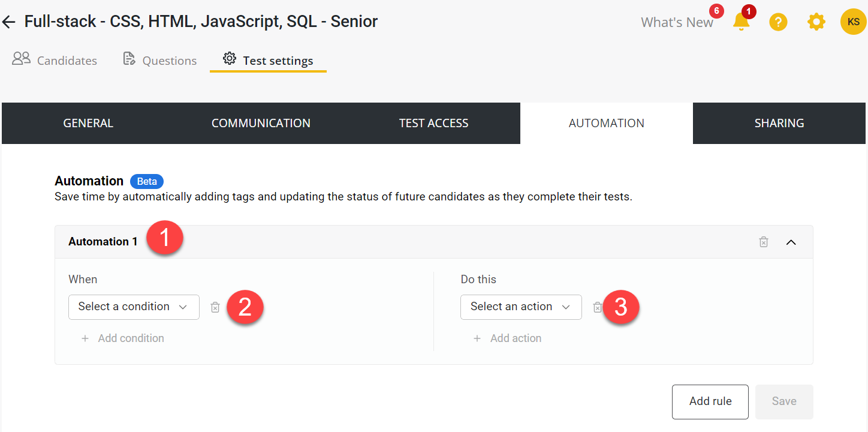868x432 pixels.
Task: Remove the condition with its trash icon
Action: (215, 307)
